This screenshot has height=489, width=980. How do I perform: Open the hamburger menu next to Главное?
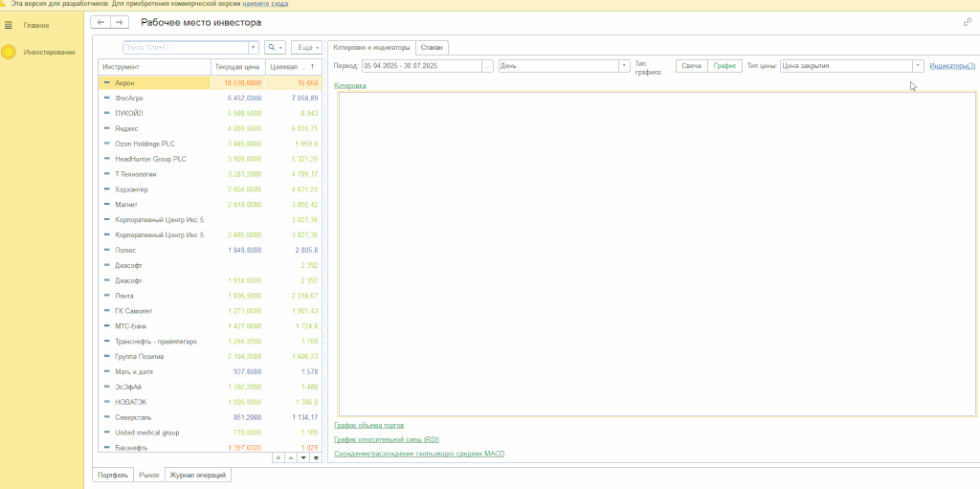coord(9,25)
